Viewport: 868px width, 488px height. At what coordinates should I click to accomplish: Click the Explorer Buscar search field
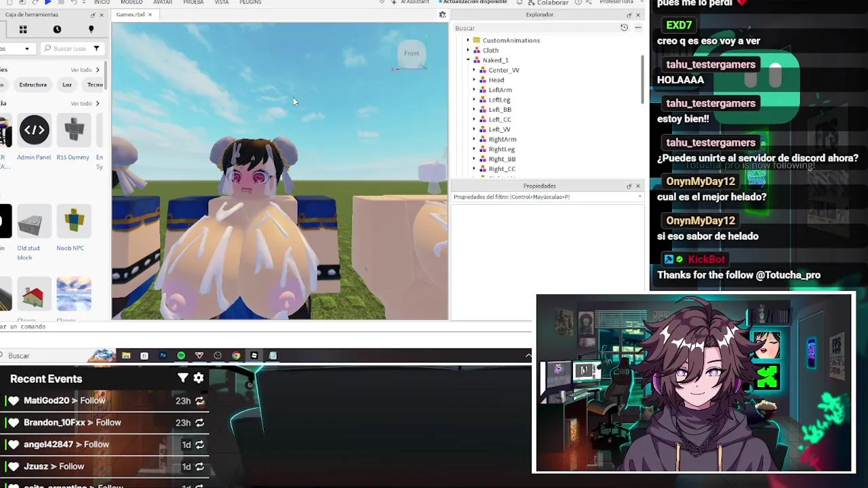point(534,28)
